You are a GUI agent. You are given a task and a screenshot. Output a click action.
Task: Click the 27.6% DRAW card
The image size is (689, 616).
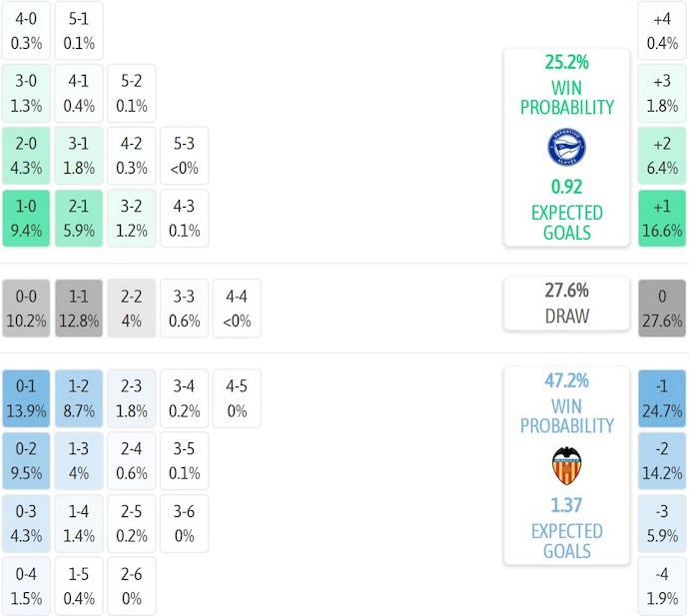[566, 304]
